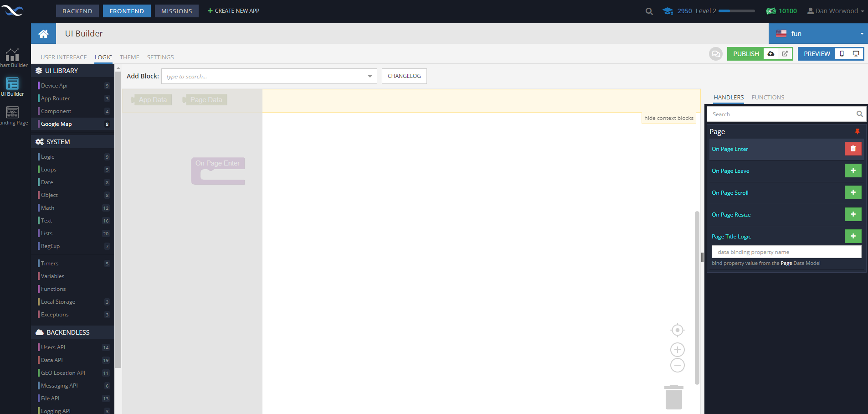Switch to the FRONTEND tab

127,11
